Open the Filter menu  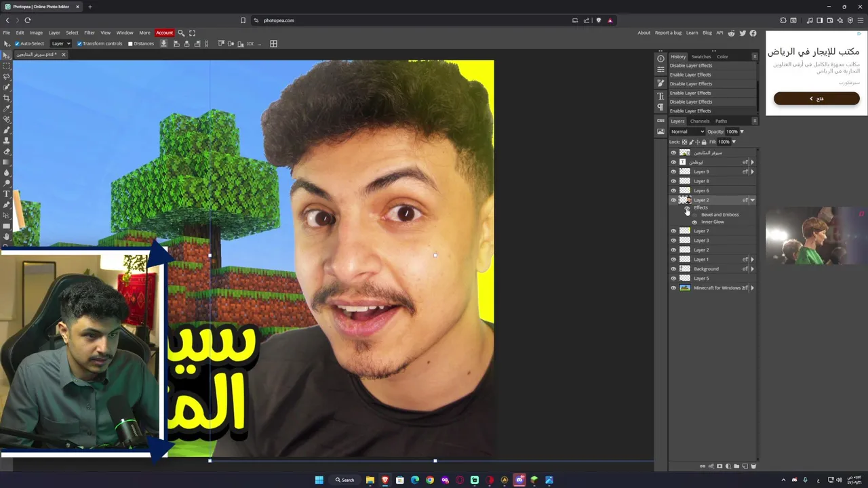click(89, 33)
